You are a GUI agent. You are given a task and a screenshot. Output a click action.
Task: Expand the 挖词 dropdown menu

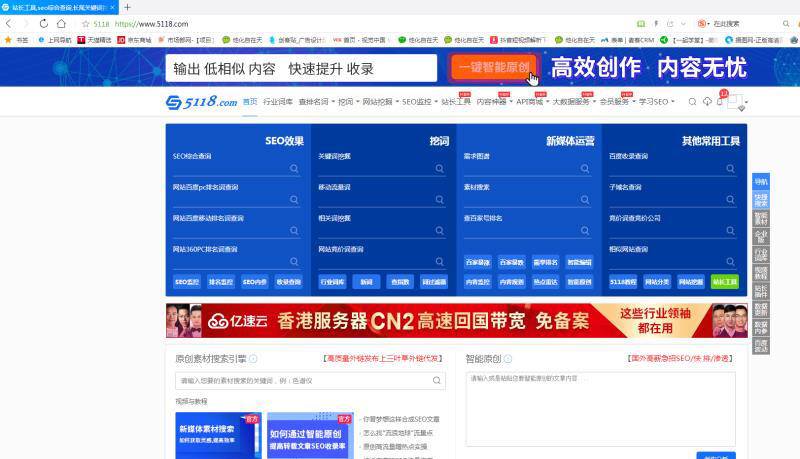(x=348, y=102)
